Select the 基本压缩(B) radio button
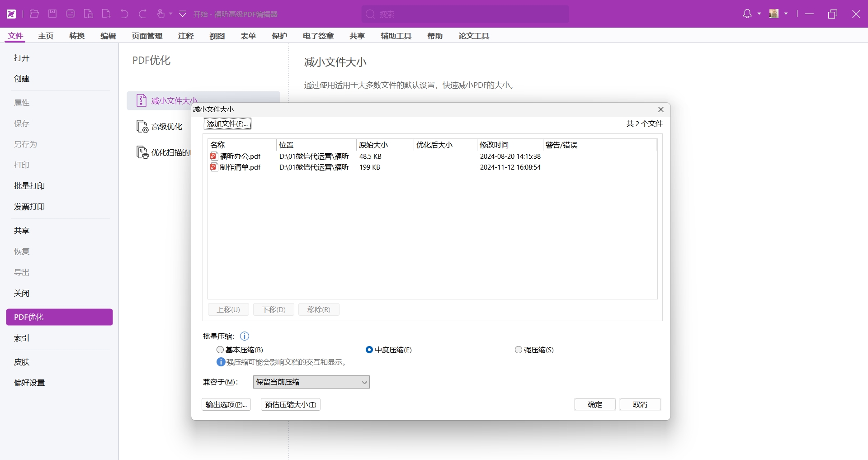868x460 pixels. 220,350
